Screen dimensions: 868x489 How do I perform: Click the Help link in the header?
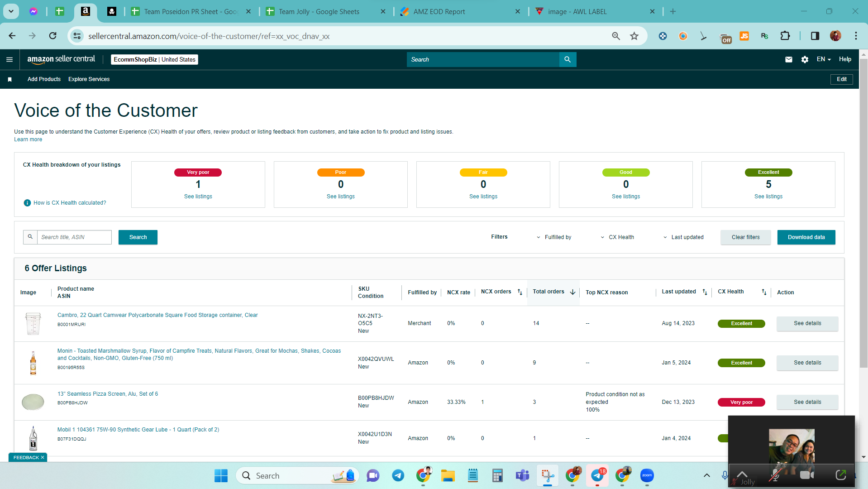click(845, 59)
